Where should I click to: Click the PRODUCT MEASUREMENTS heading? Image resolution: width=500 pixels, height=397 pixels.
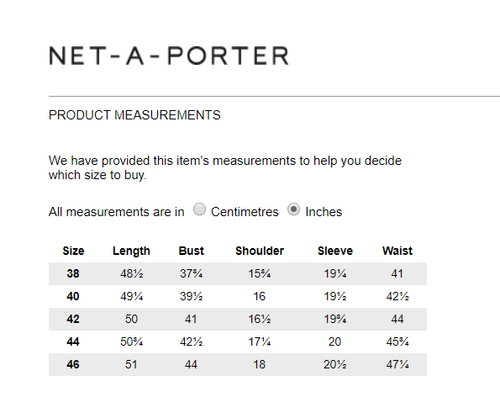click(135, 115)
